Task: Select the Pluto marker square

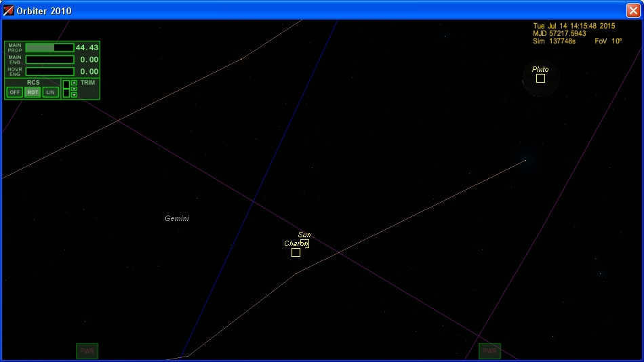Action: [540, 79]
